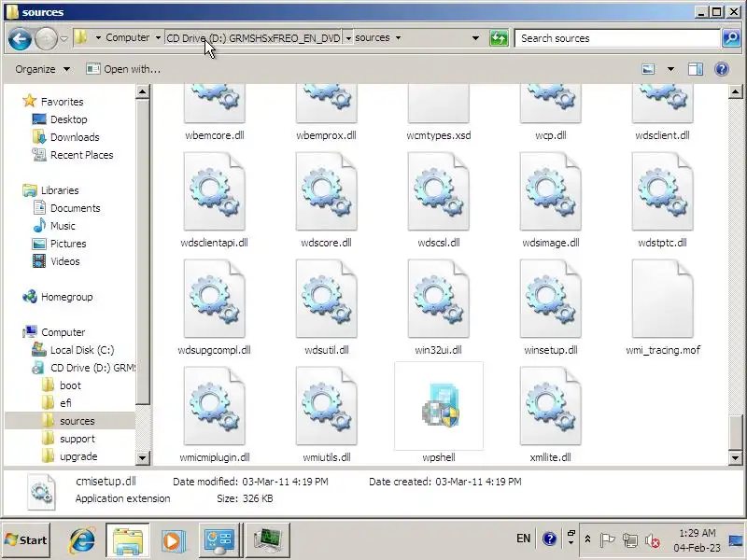
Task: Open the boot folder in tree
Action: click(x=70, y=385)
